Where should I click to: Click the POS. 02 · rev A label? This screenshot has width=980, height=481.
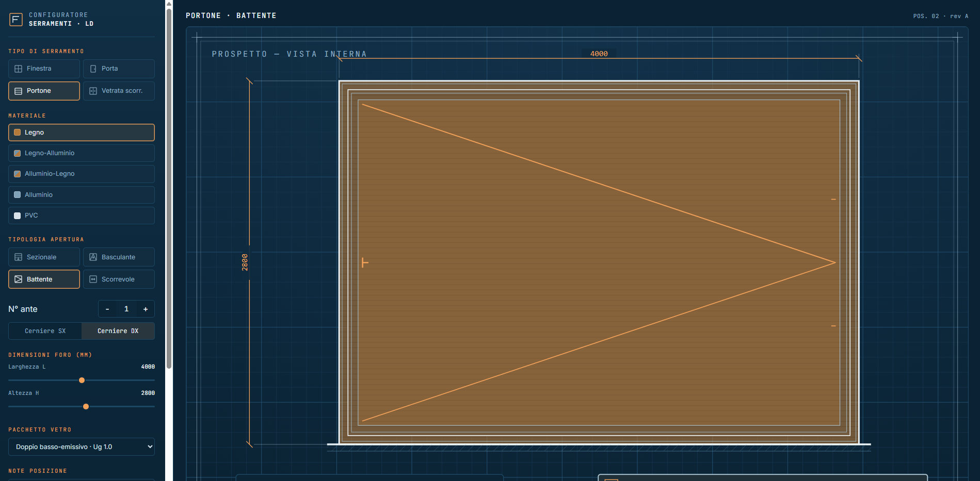[x=940, y=16]
